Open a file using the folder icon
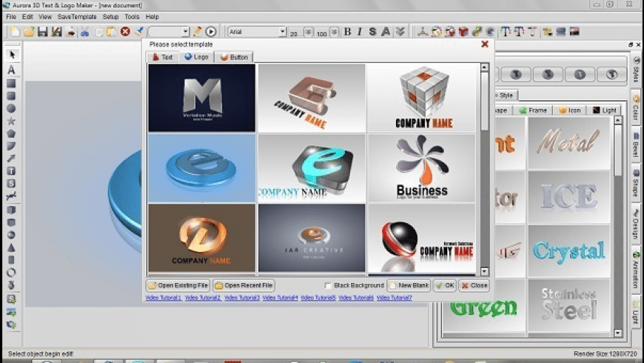The image size is (644, 363). 29,32
